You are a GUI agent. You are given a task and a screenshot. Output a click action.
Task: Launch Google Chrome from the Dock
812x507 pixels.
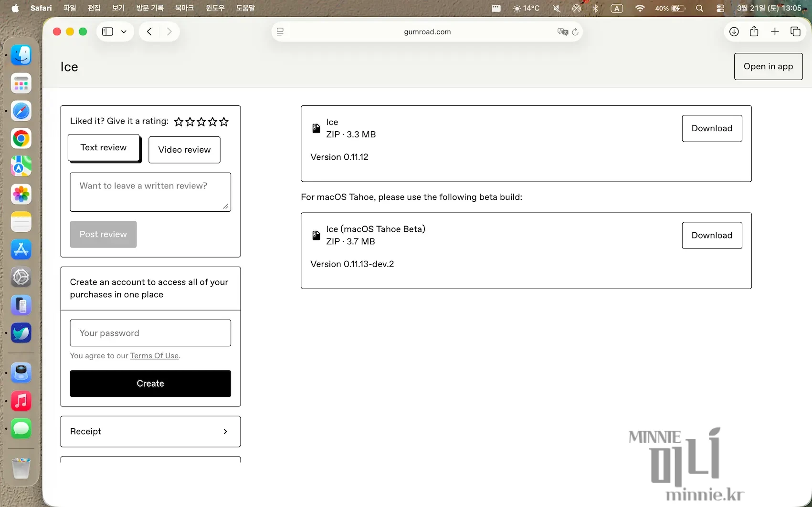[21, 139]
